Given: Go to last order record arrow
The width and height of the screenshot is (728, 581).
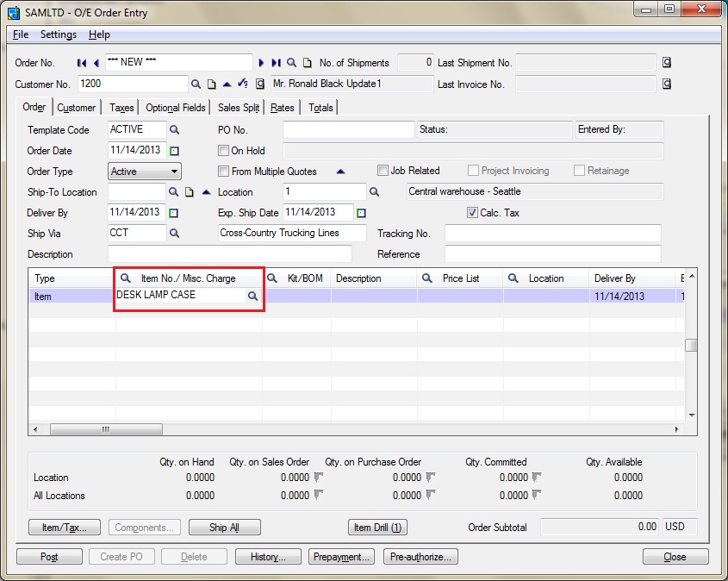Looking at the screenshot, I should click(x=276, y=63).
